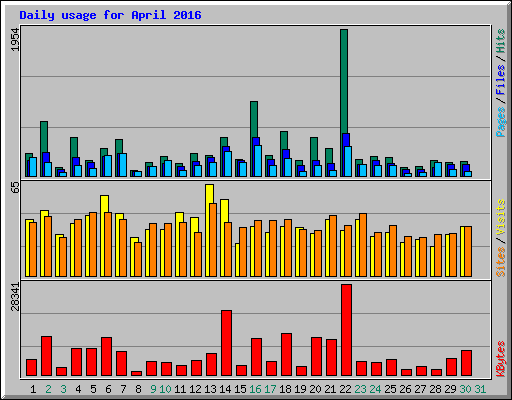Click day label 12 on the x-axis
Image resolution: width=512 pixels, height=400 pixels.
pyautogui.click(x=195, y=389)
